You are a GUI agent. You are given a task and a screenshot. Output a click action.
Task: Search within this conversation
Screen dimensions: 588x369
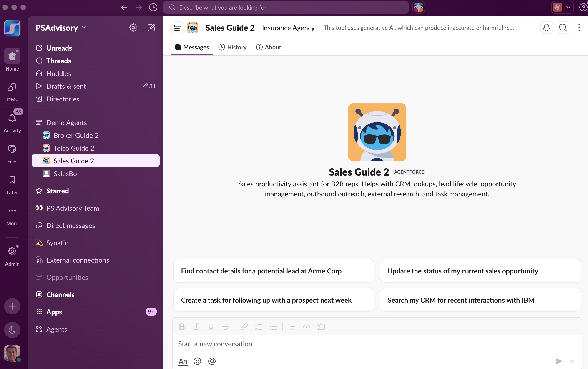(x=563, y=28)
